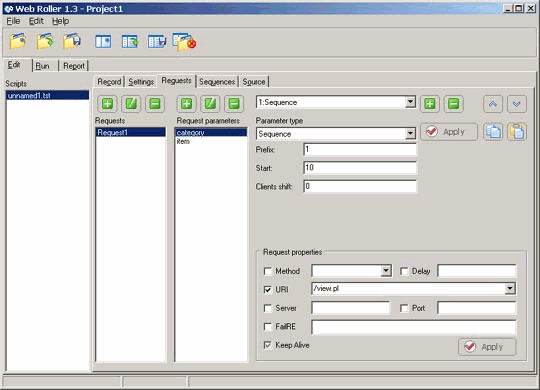Click the delete script icon with red X
This screenshot has height=390, width=540.
(184, 42)
